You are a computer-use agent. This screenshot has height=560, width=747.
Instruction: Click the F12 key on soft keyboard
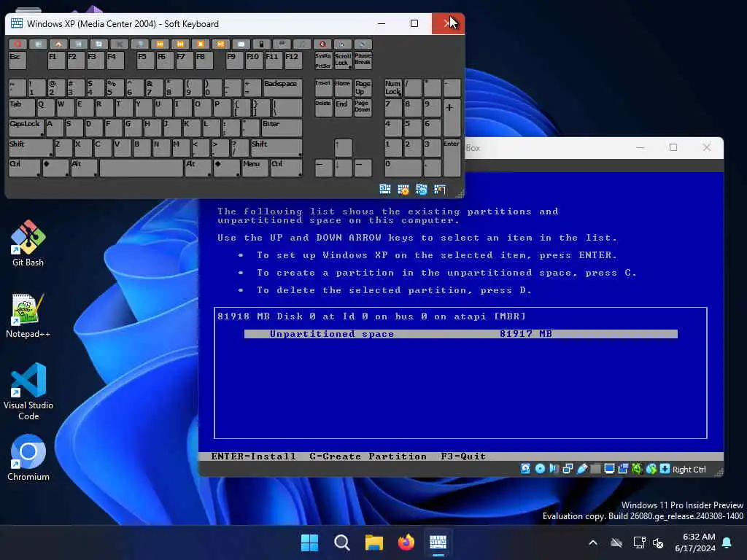pyautogui.click(x=293, y=61)
